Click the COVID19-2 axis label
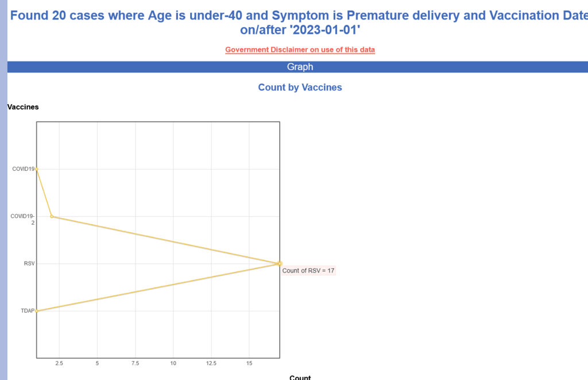588x380 pixels. [22, 219]
